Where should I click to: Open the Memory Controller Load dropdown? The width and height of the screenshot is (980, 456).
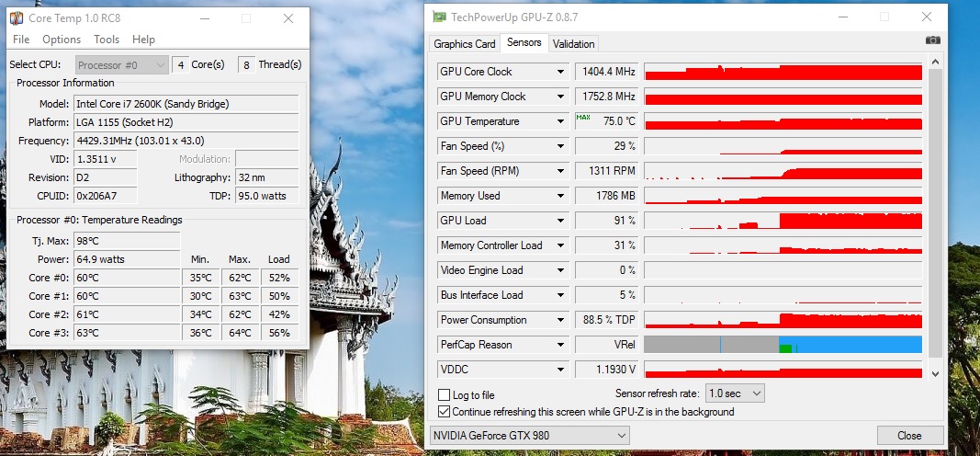[x=560, y=245]
